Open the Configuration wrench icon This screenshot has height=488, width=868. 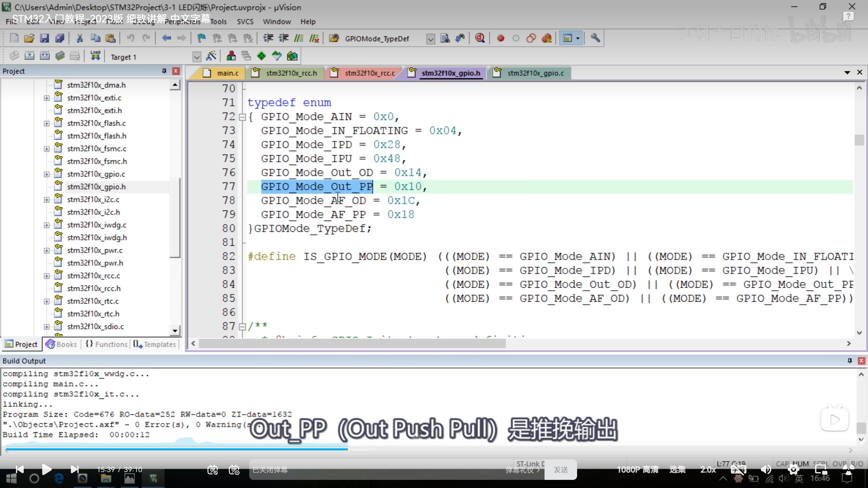click(595, 38)
